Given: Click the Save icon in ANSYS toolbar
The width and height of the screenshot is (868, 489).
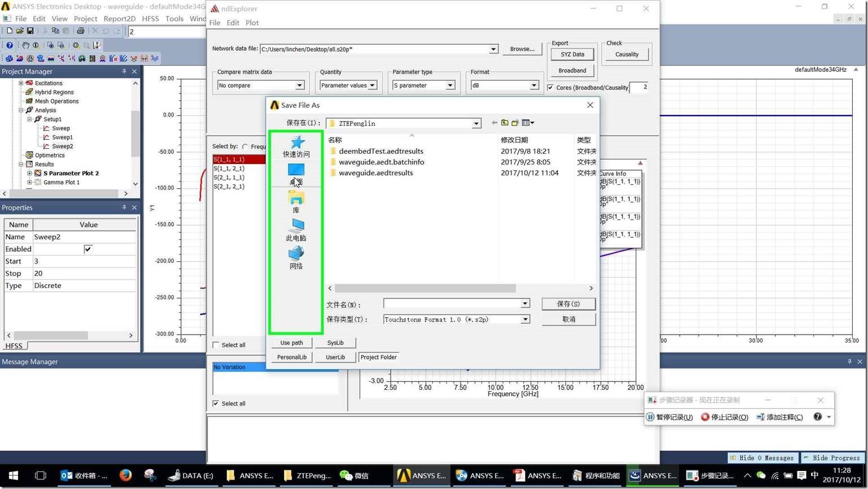Looking at the screenshot, I should 30,31.
